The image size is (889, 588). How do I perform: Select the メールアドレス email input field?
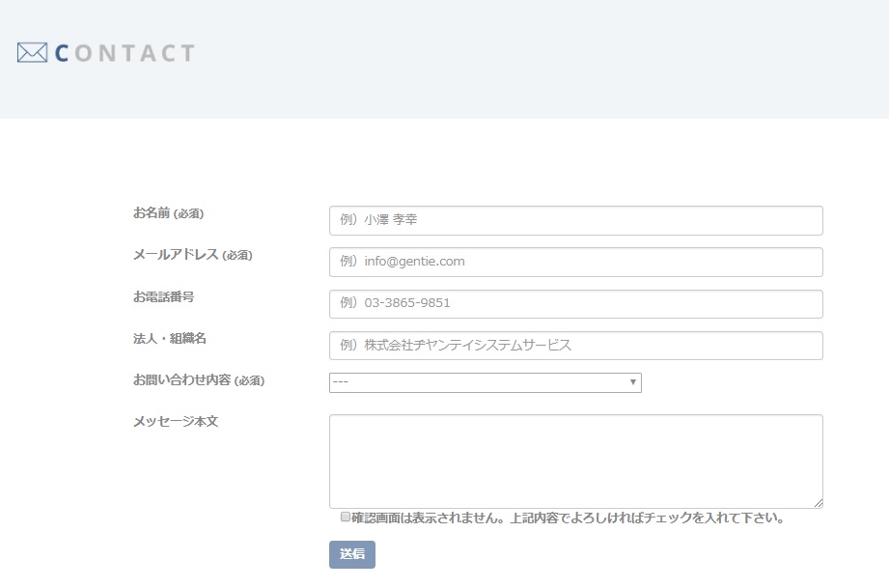pyautogui.click(x=575, y=262)
